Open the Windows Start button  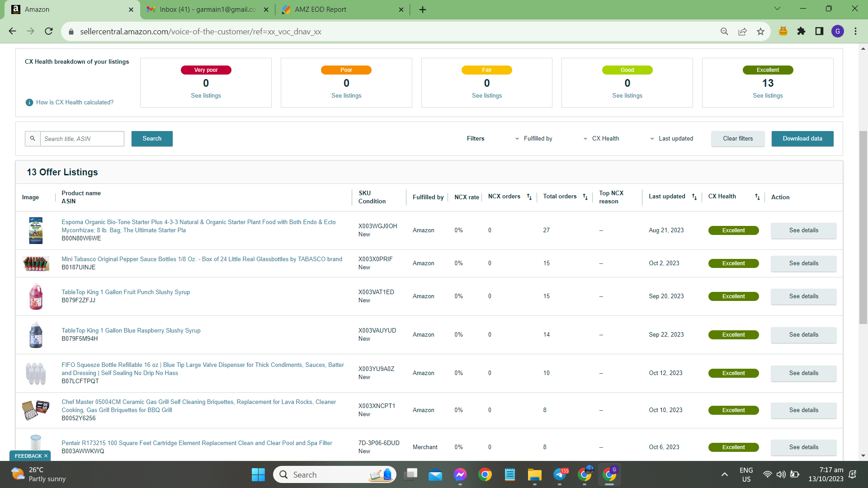pyautogui.click(x=258, y=474)
